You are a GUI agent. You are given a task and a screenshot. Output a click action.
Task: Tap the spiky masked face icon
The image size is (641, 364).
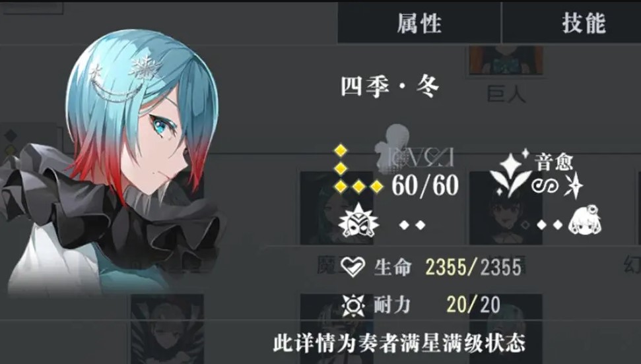pyautogui.click(x=358, y=221)
